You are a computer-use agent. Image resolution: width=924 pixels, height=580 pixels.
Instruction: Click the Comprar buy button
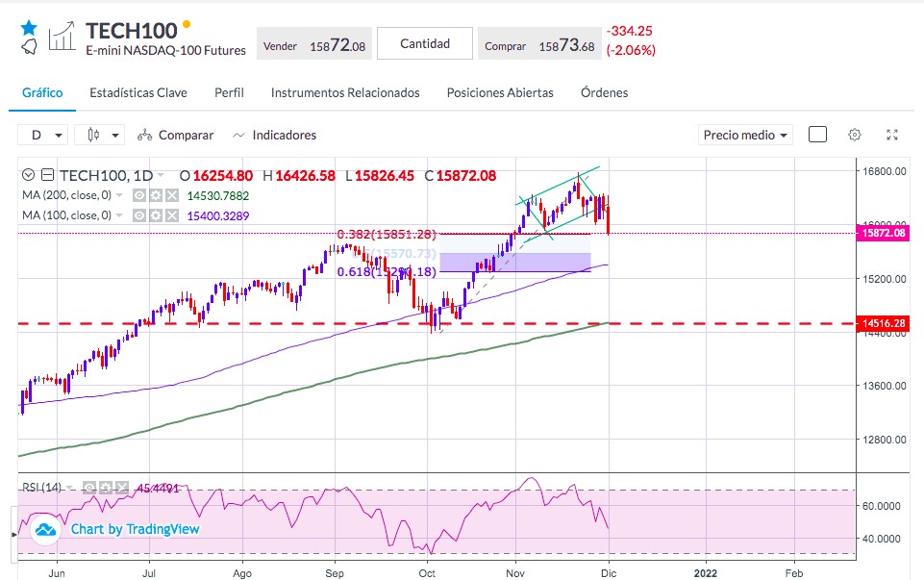(x=539, y=43)
